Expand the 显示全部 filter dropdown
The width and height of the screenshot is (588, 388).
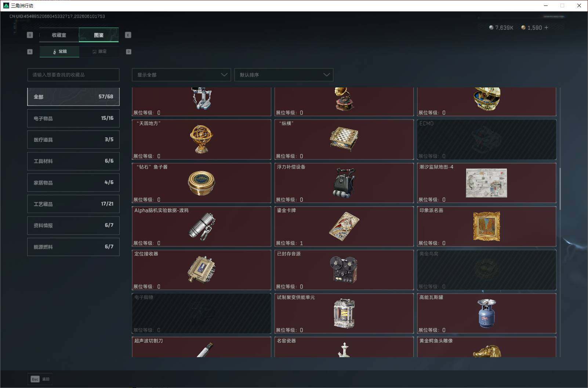coord(181,75)
